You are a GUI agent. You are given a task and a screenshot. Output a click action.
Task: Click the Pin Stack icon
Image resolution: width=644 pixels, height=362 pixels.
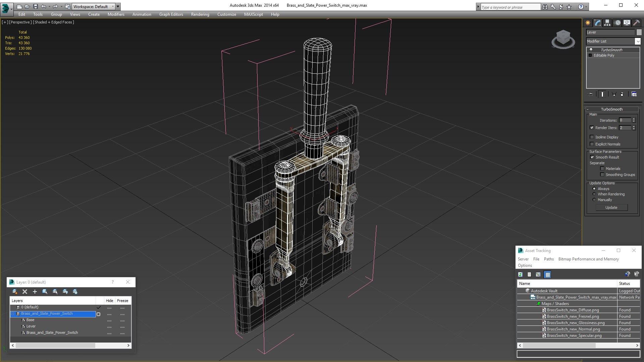click(591, 94)
